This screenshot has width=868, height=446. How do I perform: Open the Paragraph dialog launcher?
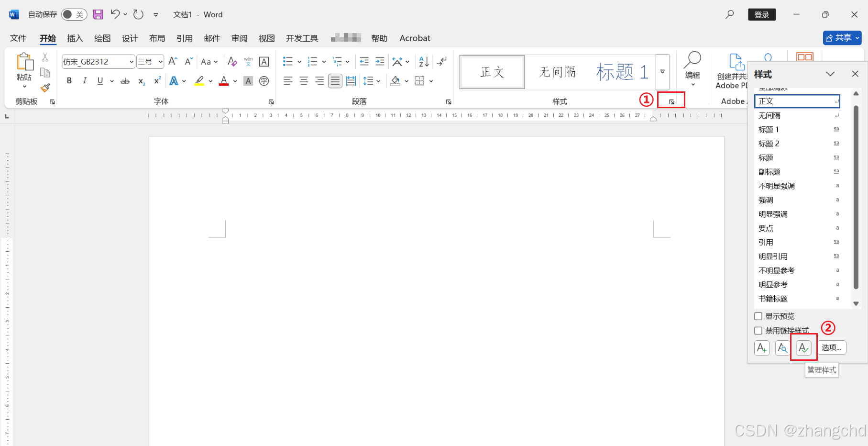(449, 102)
